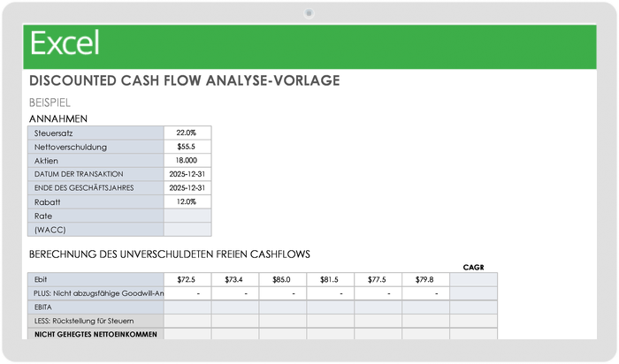
Task: Select the Nettoverschuldung label cell
Action: point(96,147)
